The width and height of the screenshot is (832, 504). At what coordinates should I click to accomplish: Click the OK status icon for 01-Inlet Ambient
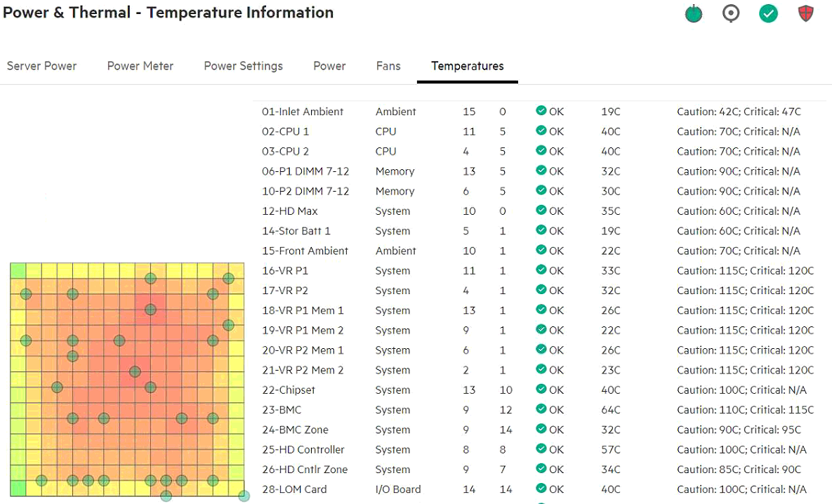coord(541,111)
